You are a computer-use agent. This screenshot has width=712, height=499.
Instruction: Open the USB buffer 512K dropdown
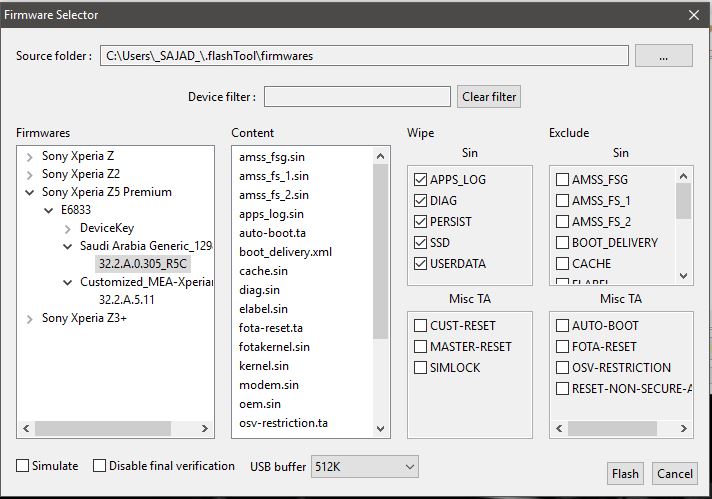[x=365, y=467]
